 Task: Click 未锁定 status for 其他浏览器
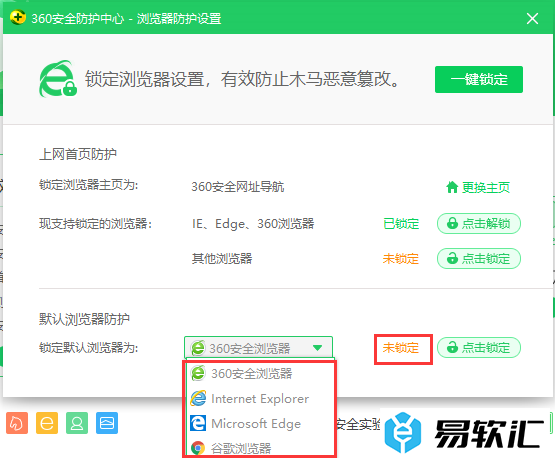(x=401, y=259)
